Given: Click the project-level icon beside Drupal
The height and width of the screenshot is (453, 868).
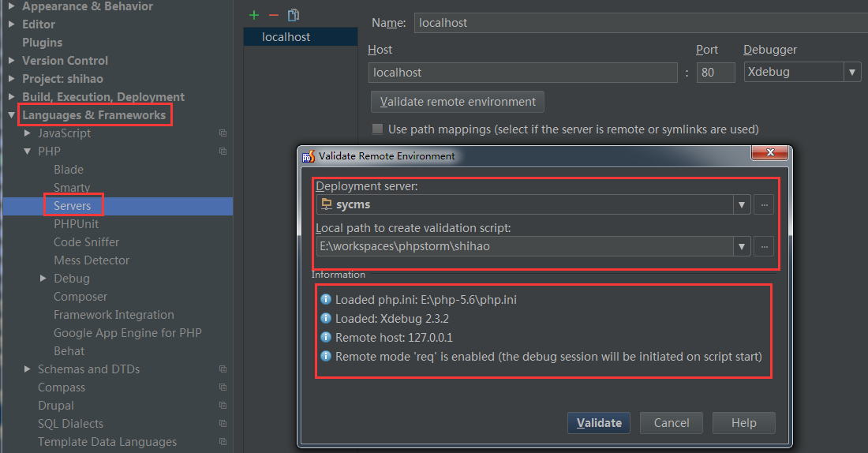Looking at the screenshot, I should (x=223, y=406).
